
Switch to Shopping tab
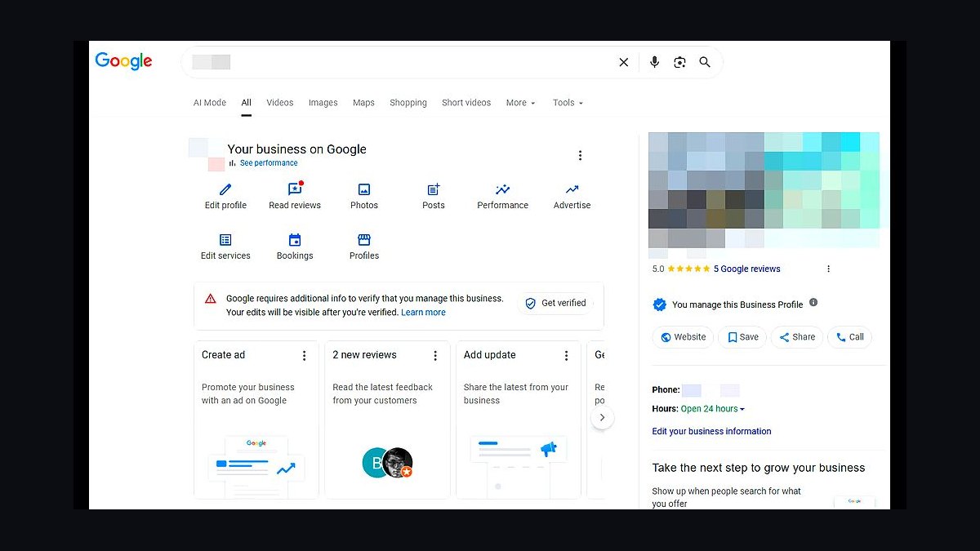click(x=408, y=103)
